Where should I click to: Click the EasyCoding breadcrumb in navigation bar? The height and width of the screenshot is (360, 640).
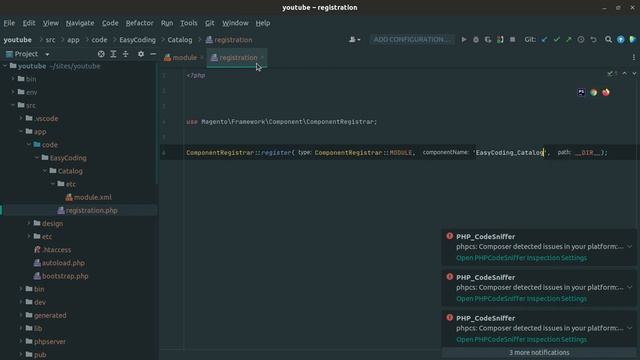click(x=138, y=40)
